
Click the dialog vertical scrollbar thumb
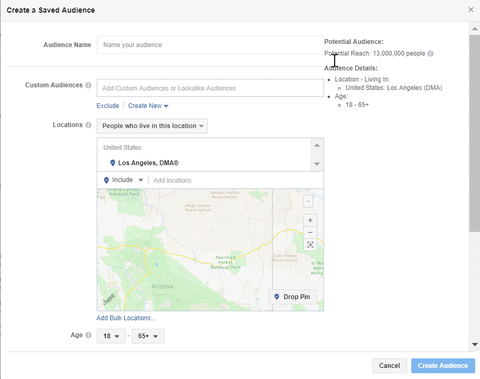[x=475, y=133]
